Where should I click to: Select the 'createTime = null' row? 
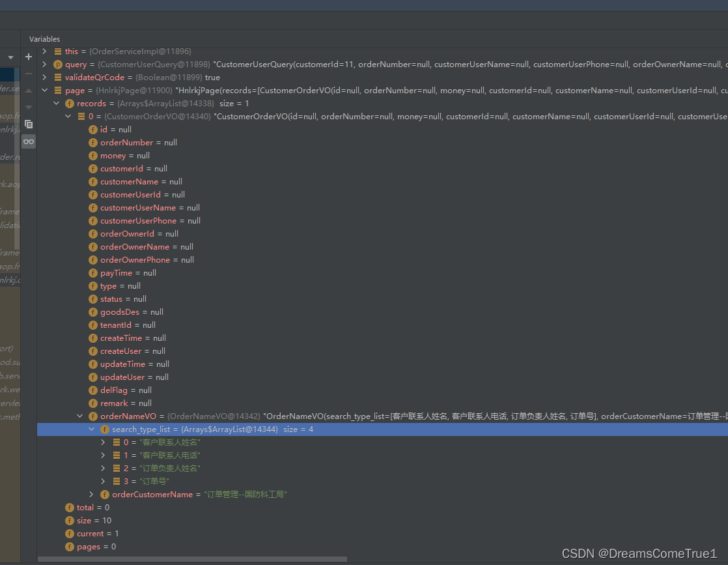click(x=383, y=338)
